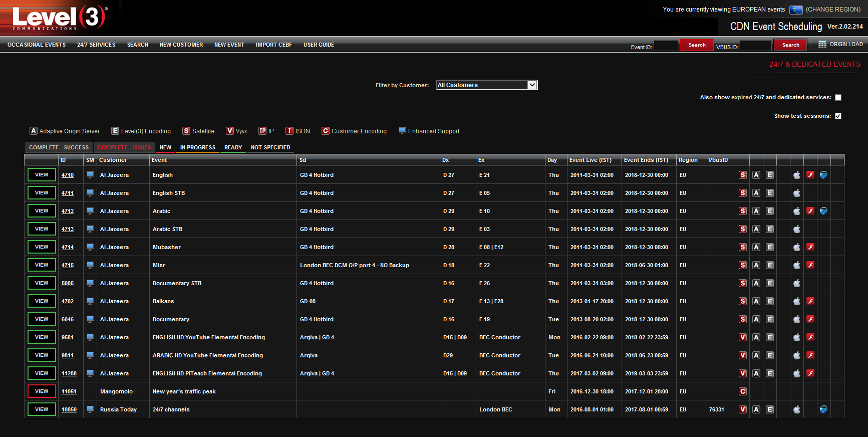Screen dimensions: 868x437
Task: Select the New status tab
Action: pyautogui.click(x=165, y=147)
